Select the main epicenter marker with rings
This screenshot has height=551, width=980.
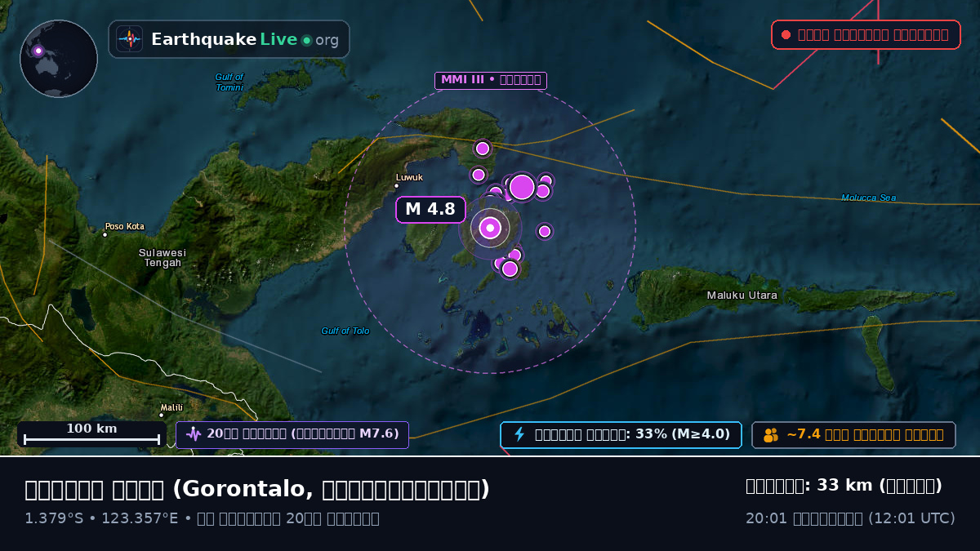click(490, 229)
